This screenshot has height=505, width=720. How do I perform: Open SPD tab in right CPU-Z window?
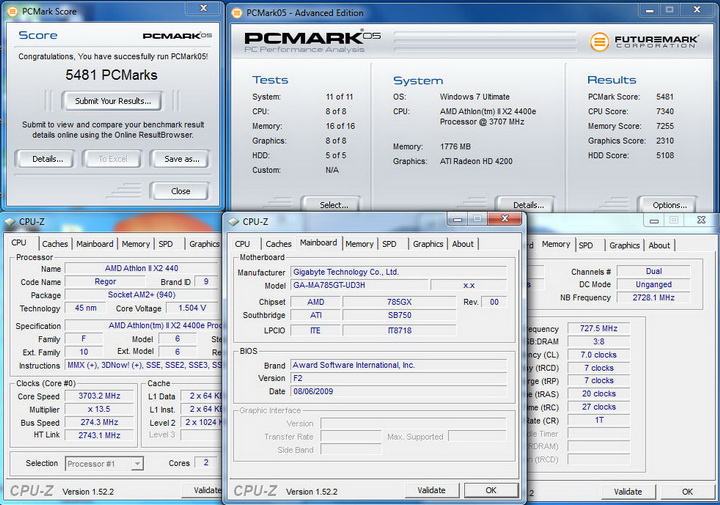coord(585,246)
